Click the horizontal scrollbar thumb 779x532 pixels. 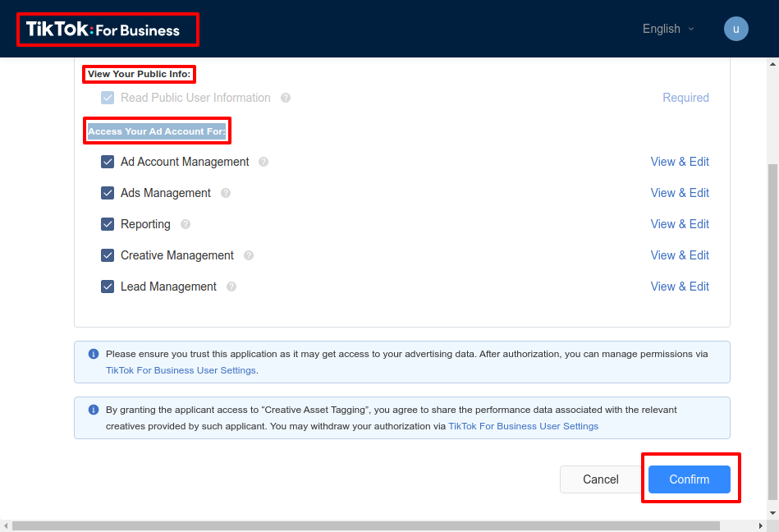pos(365,525)
